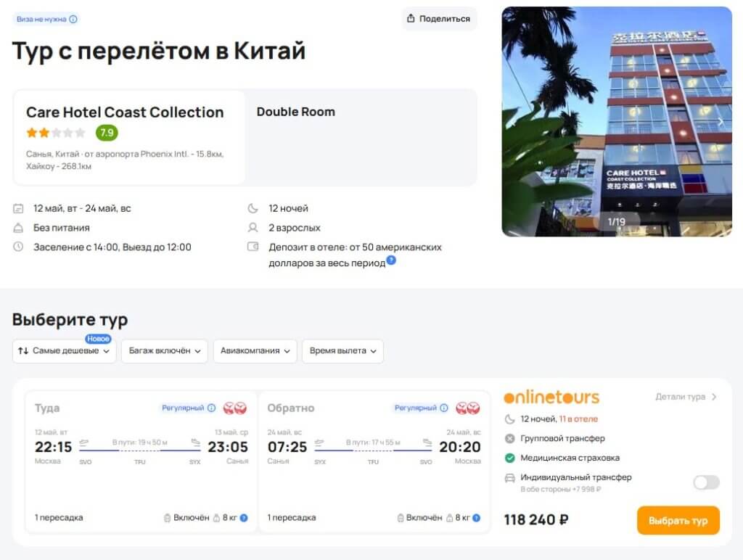Click '1 пересадка' in the Туда card
Image resolution: width=743 pixels, height=560 pixels.
(59, 518)
